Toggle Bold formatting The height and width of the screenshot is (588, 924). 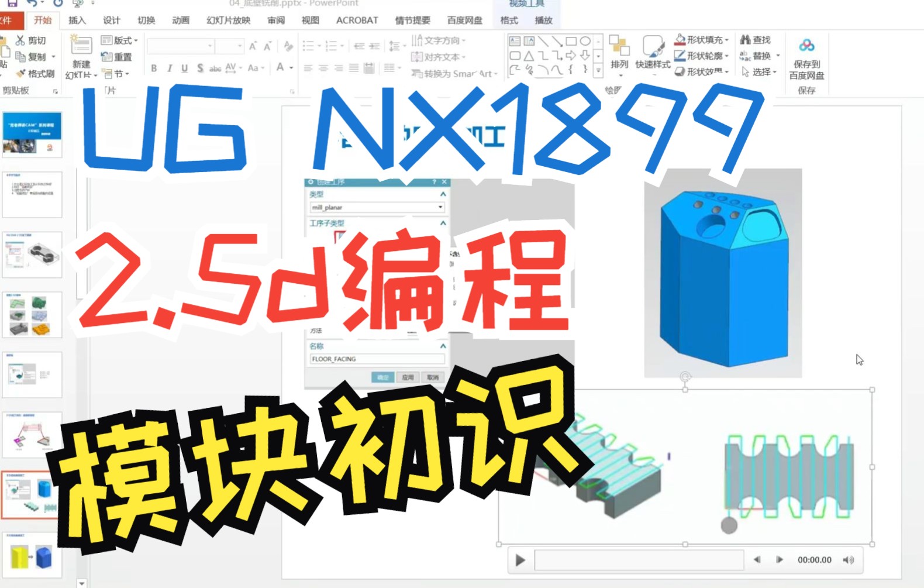(x=154, y=68)
